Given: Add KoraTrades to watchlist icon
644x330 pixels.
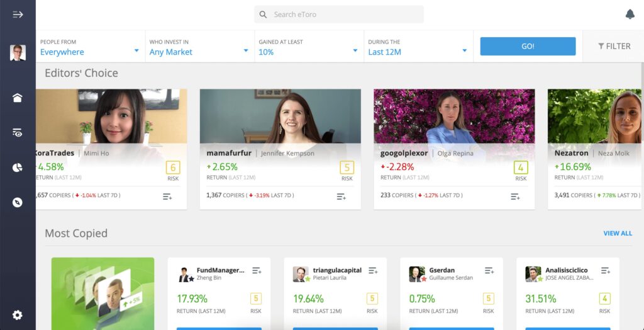Looking at the screenshot, I should coord(167,196).
